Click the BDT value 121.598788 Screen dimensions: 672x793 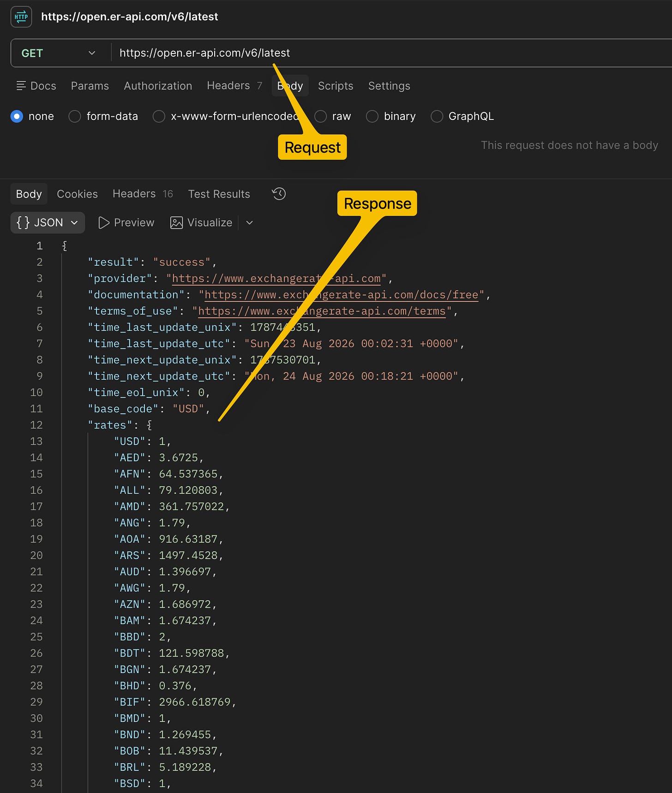pos(192,653)
